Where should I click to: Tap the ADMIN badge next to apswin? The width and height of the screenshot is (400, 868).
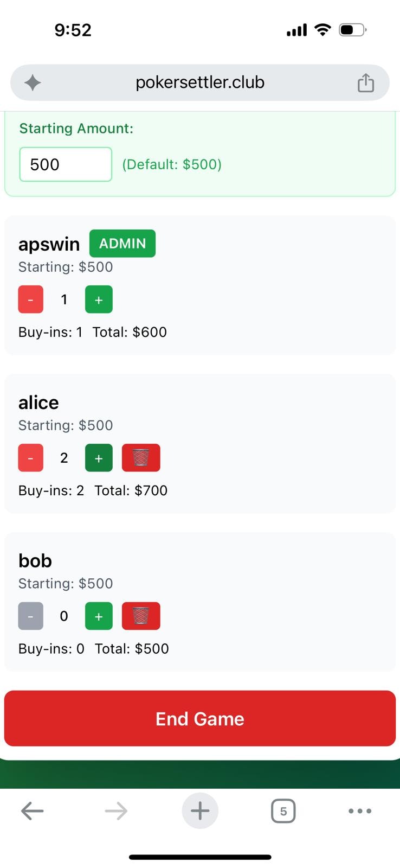tap(122, 244)
